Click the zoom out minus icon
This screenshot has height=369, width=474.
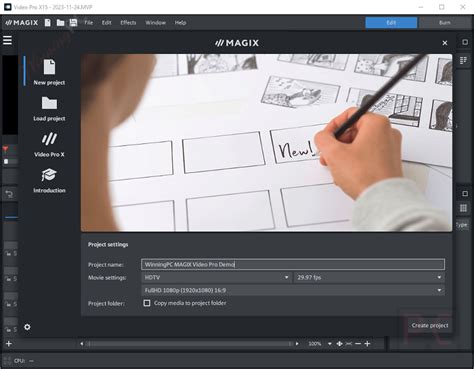point(358,344)
